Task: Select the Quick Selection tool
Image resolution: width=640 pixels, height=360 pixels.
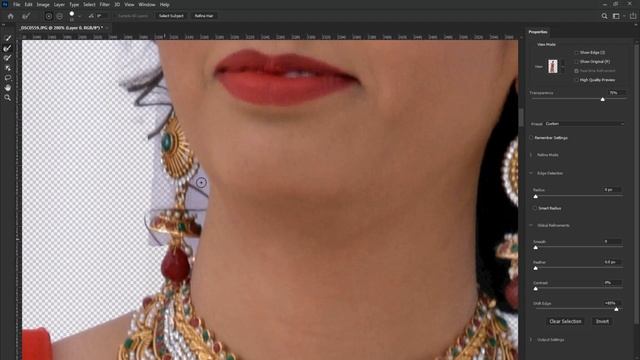Action: click(x=7, y=38)
